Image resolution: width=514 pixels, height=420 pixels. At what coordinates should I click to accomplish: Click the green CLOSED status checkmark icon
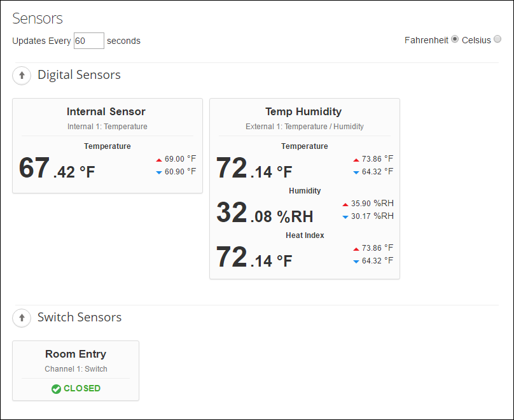click(56, 389)
